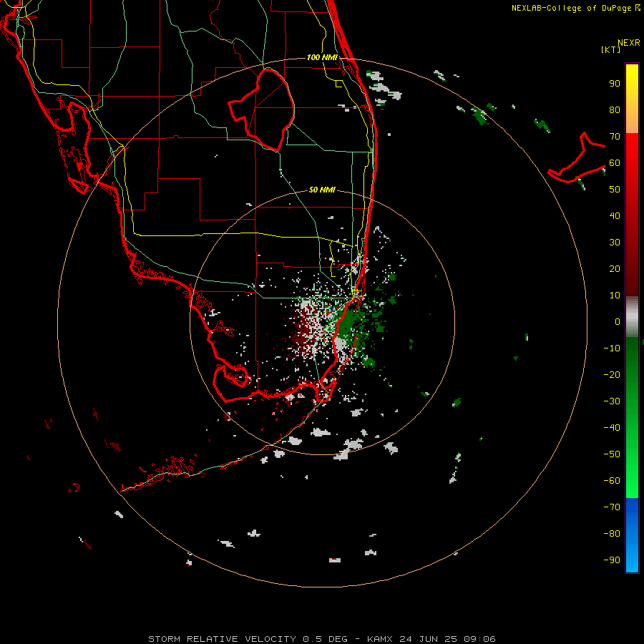Click the negative -90 scale value
The image size is (644, 644).
[x=612, y=560]
